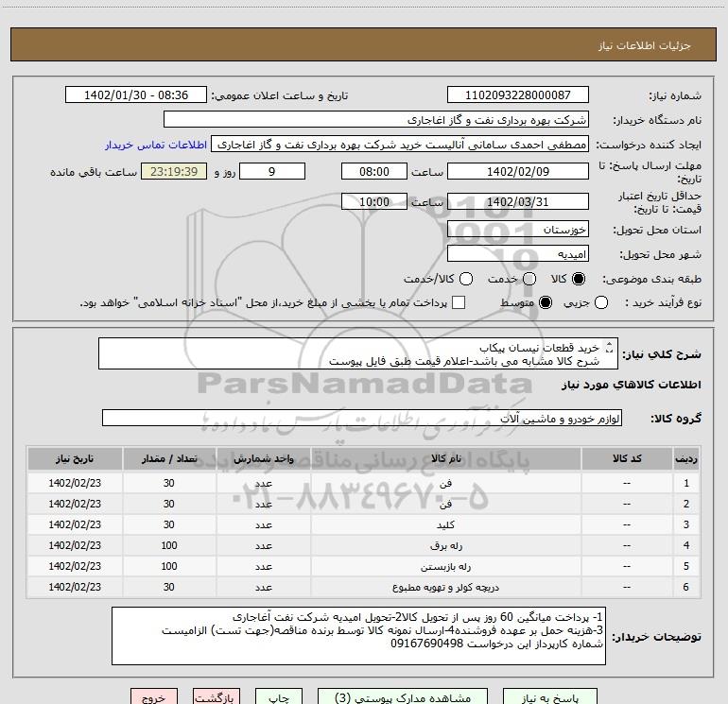Click the delivery city field امیدیه
The height and width of the screenshot is (704, 728).
518,254
